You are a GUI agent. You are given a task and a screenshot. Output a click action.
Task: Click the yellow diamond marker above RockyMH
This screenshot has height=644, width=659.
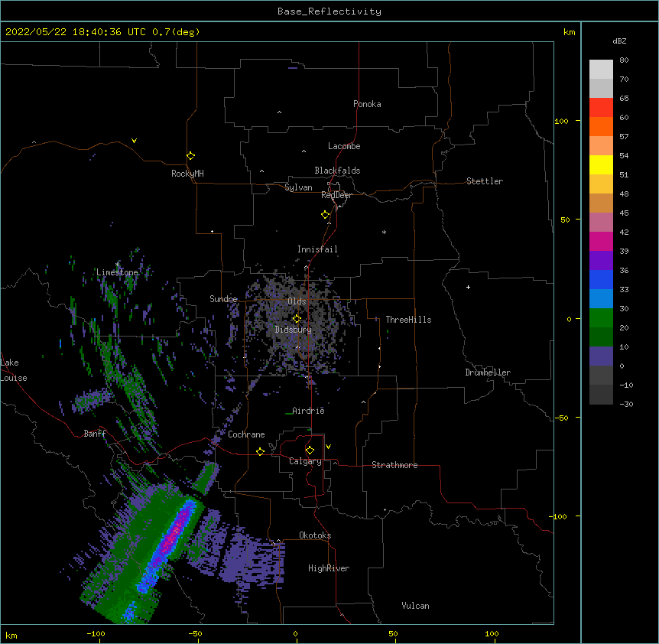tap(190, 156)
